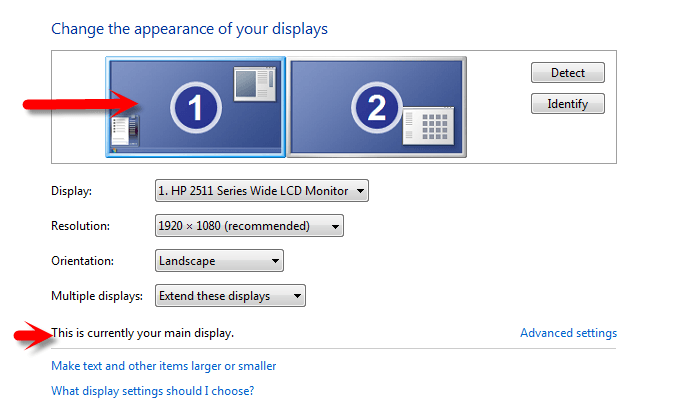The image size is (681, 407).
Task: Click the "Change the appearance of your displays" heading
Action: (189, 29)
